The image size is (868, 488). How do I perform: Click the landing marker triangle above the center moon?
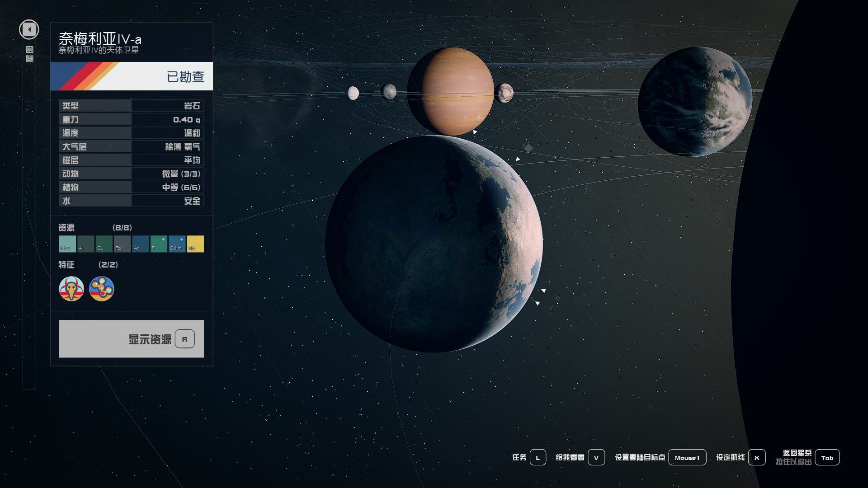[475, 132]
